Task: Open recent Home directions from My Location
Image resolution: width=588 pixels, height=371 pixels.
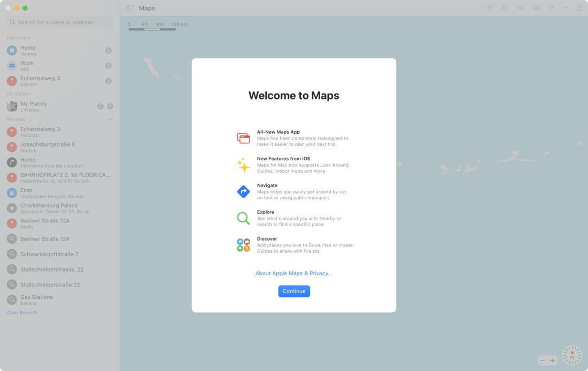Action: pyautogui.click(x=60, y=163)
